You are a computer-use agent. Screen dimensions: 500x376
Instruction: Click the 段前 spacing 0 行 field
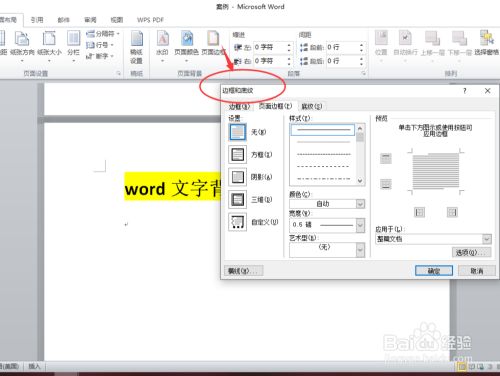[342, 47]
